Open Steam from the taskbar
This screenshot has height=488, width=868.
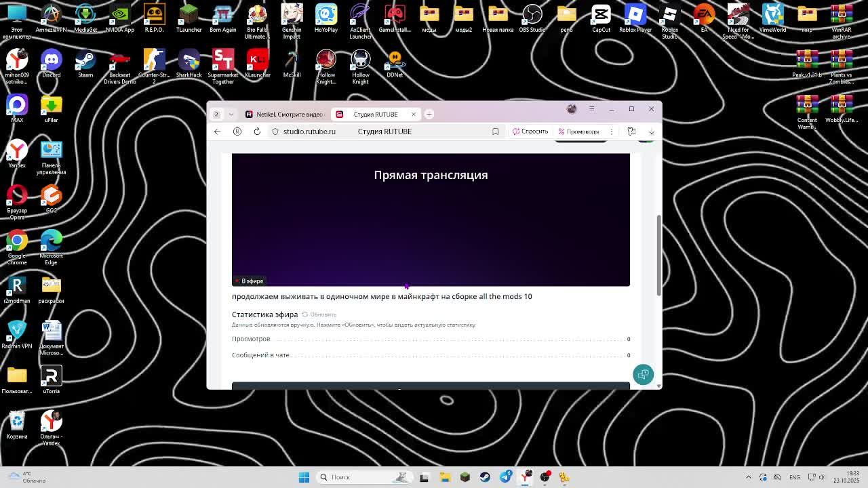pyautogui.click(x=485, y=477)
